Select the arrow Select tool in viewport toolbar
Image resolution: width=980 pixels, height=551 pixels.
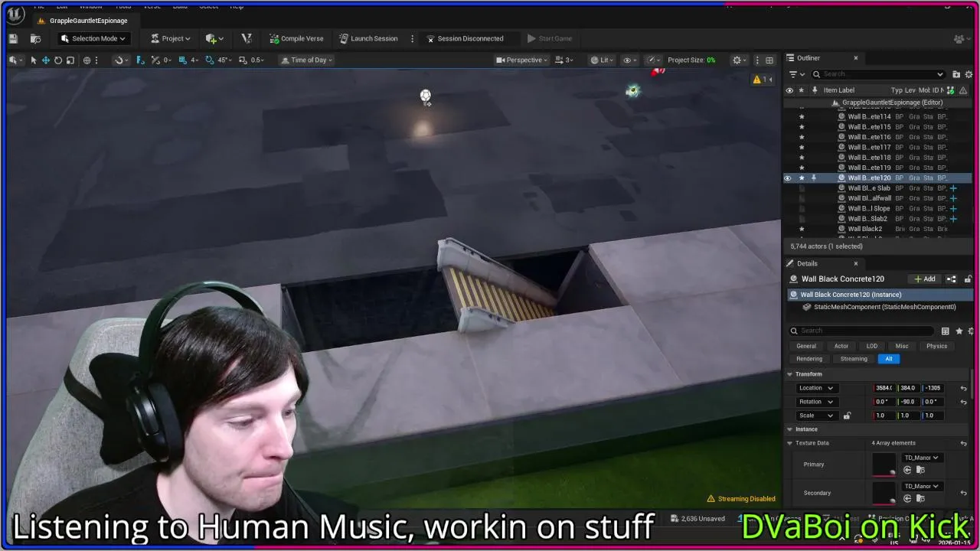pyautogui.click(x=34, y=60)
